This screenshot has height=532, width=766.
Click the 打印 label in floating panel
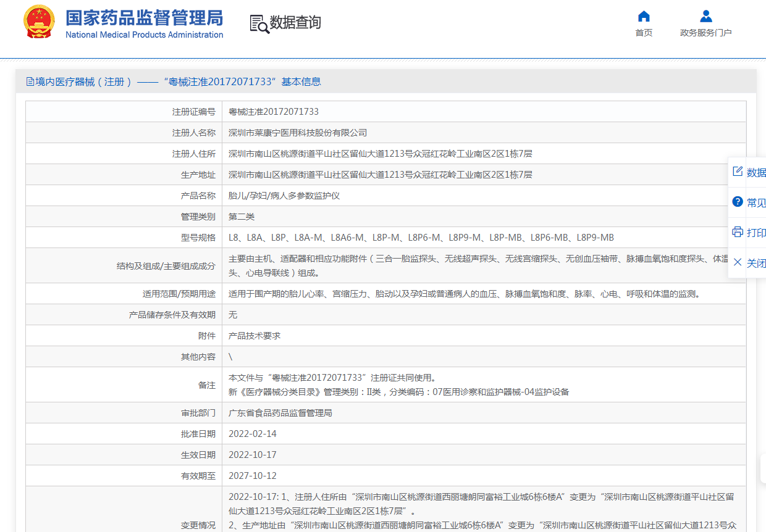(x=756, y=233)
